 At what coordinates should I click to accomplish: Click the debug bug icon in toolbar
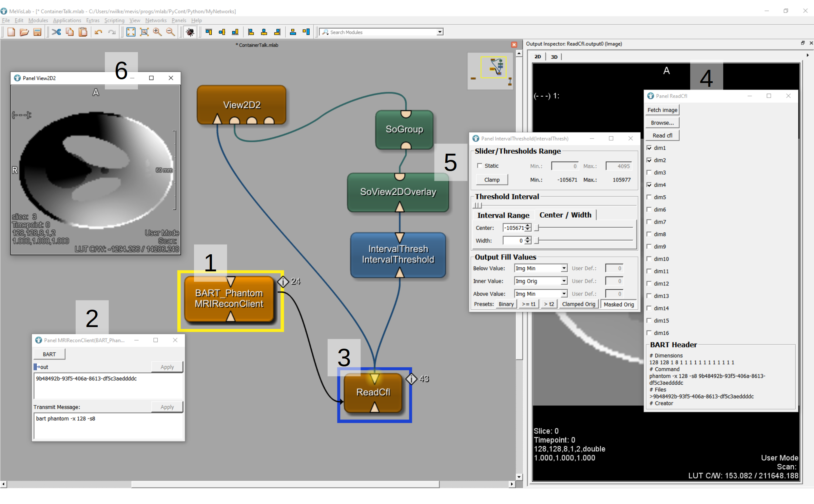coord(190,32)
